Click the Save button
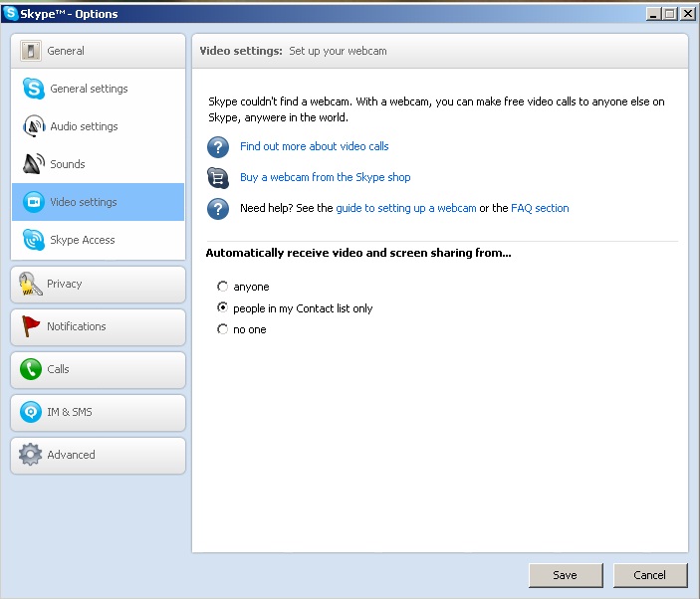 [x=566, y=575]
